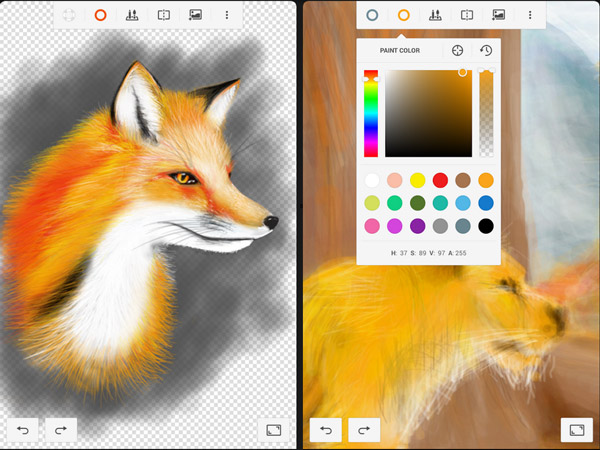Open layers image icon in left toolbar
The image size is (600, 450).
tap(195, 15)
